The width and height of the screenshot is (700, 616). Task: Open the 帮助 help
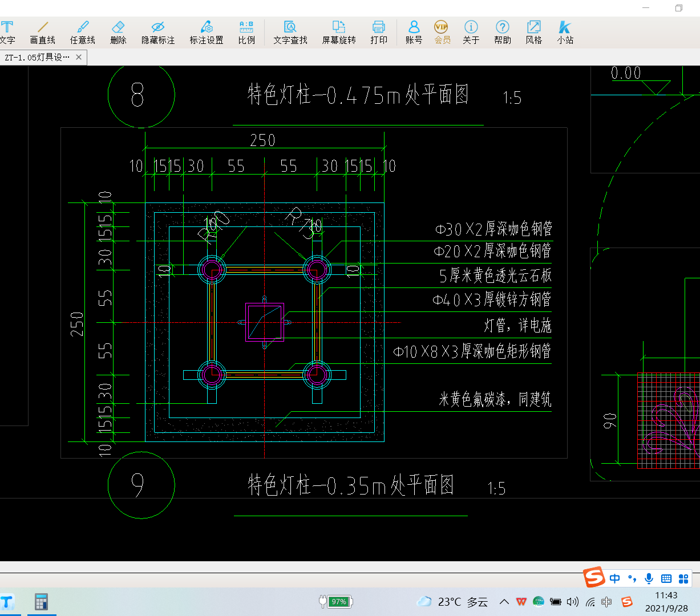coord(503,33)
